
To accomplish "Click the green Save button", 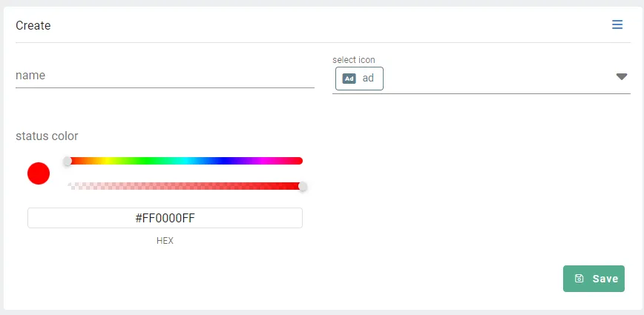I will (594, 279).
